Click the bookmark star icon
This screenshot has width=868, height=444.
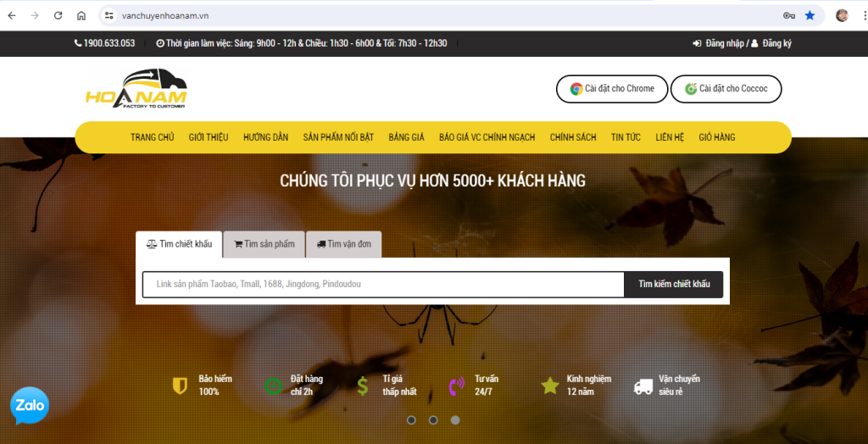coord(810,15)
